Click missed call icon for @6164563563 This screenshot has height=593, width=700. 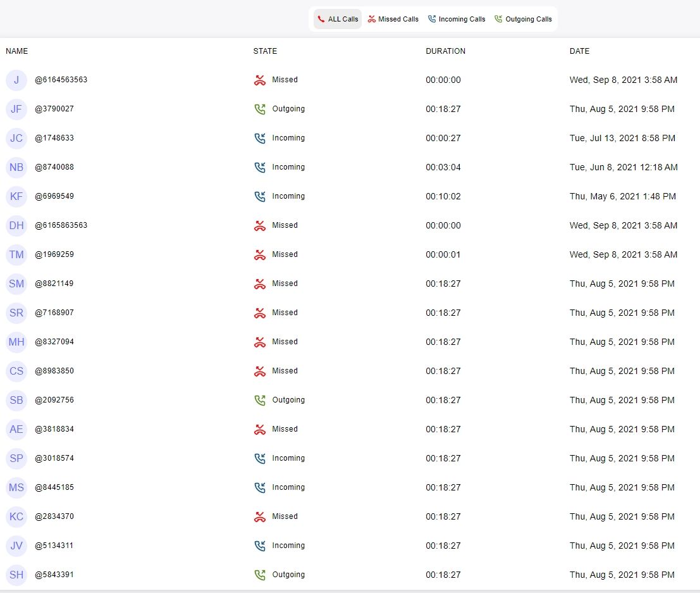[260, 80]
